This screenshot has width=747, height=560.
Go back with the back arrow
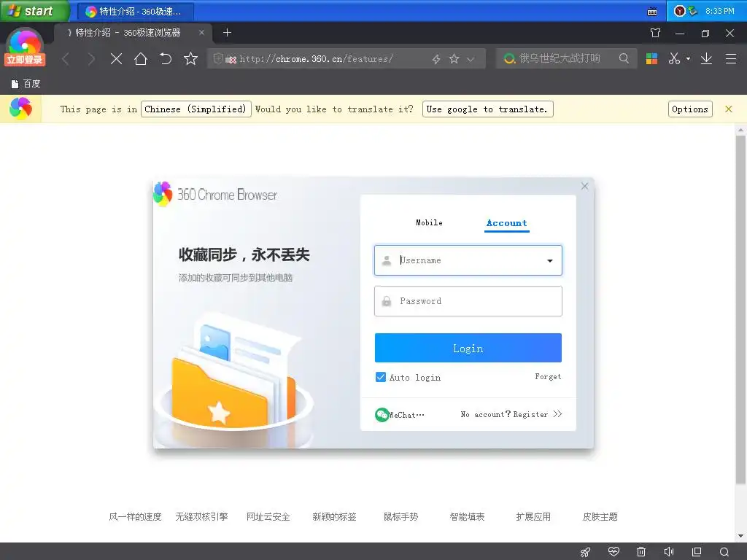[66, 59]
